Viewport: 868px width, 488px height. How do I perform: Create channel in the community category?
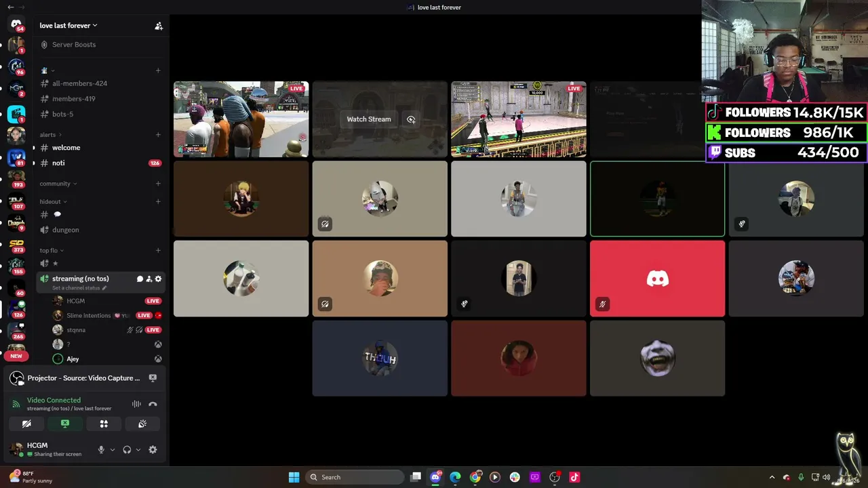[x=158, y=184]
